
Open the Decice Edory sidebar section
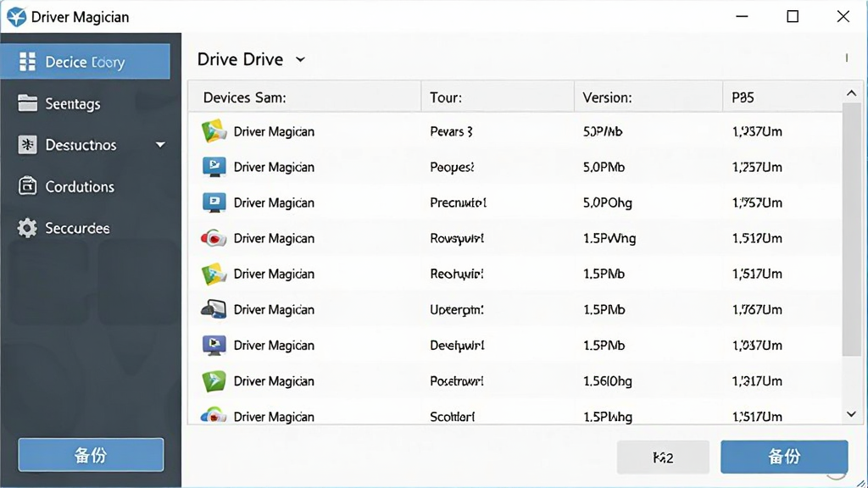(86, 61)
